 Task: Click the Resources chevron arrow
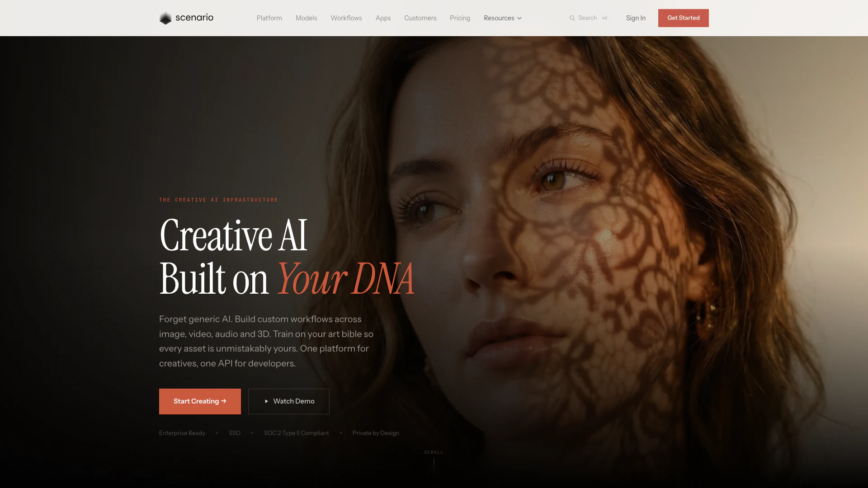click(x=519, y=18)
